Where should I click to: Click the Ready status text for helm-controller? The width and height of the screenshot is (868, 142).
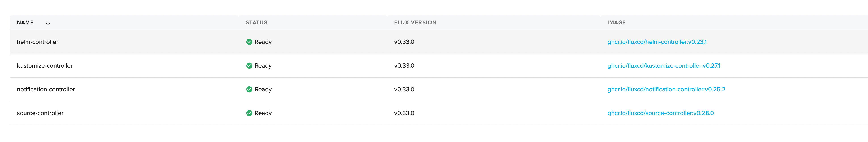[263, 42]
